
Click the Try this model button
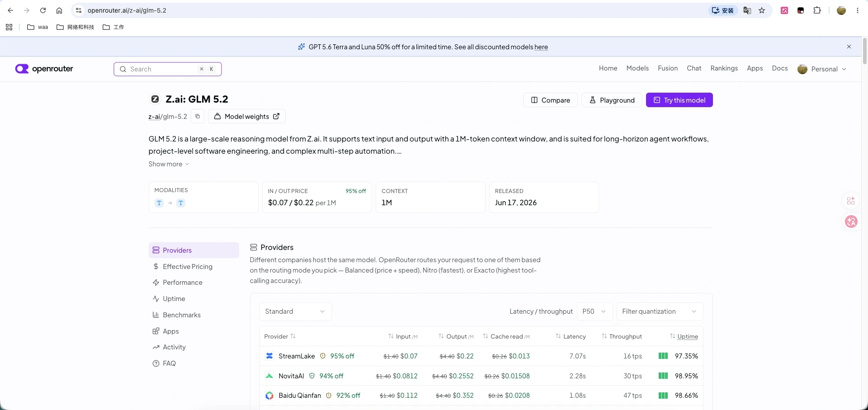coord(679,100)
